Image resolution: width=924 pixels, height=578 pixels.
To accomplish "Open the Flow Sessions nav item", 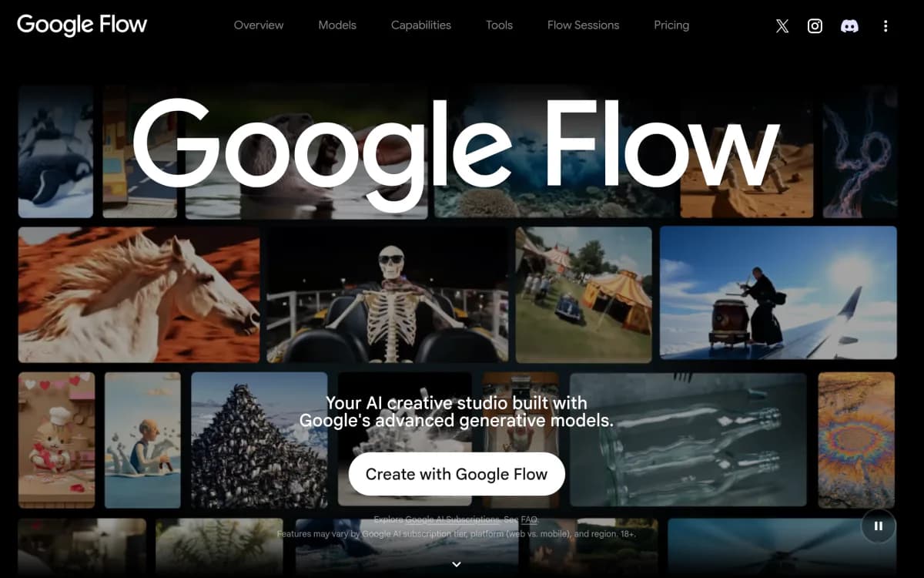I will click(x=583, y=25).
